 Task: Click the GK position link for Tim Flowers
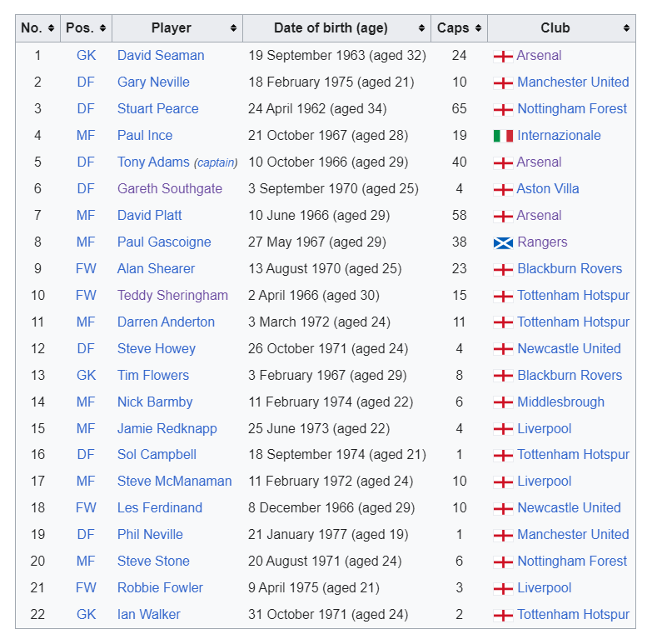coord(87,375)
